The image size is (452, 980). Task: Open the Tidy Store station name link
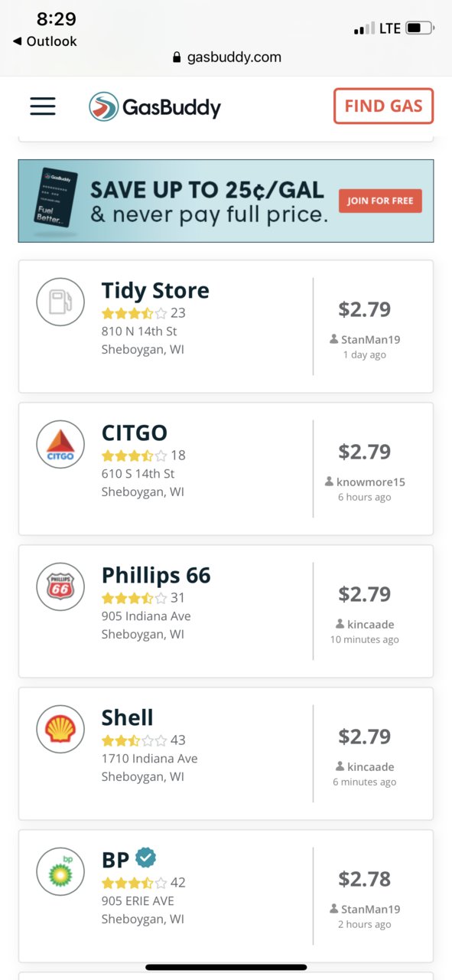click(155, 291)
